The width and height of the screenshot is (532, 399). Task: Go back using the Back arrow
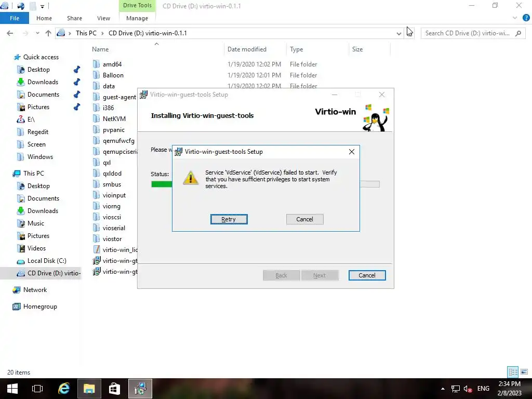pos(10,33)
